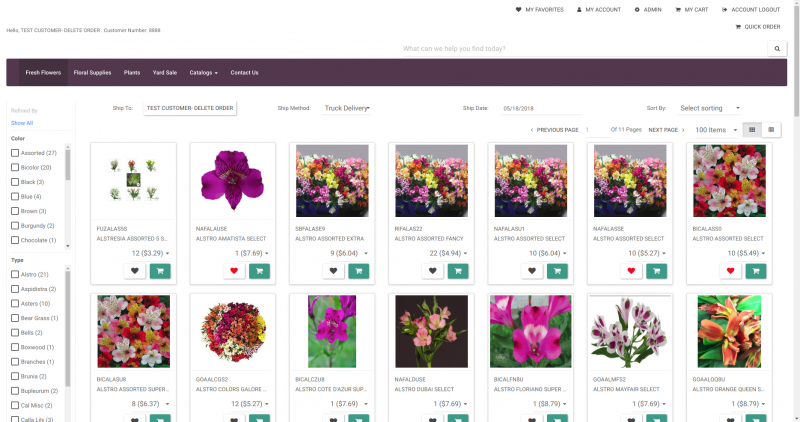
Task: Check the Boxwood (1) type filter
Action: 15,347
